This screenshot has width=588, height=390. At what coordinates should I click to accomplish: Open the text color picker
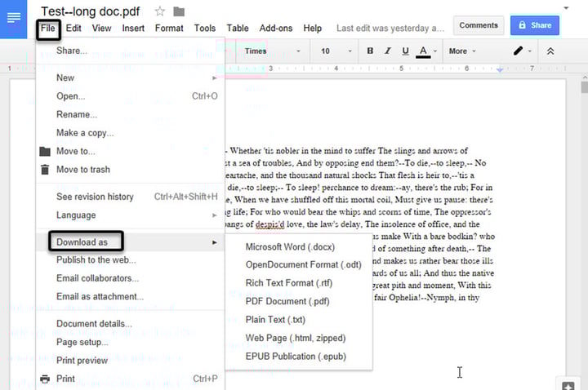click(x=423, y=51)
